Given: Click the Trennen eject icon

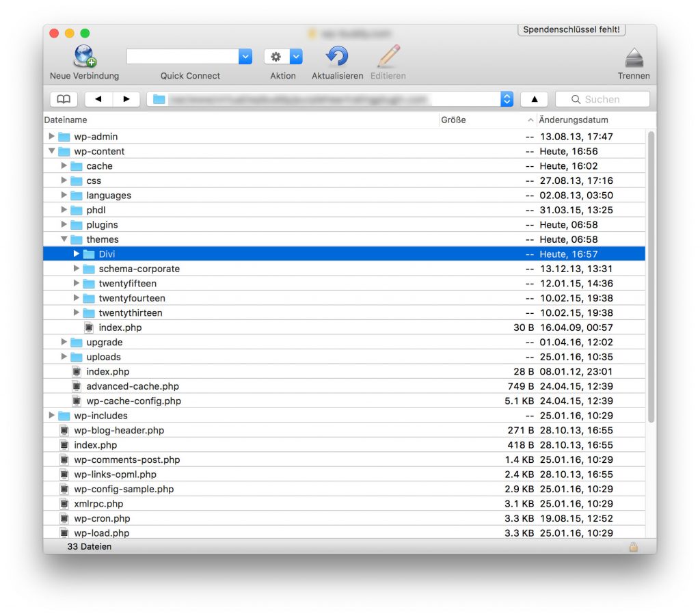Looking at the screenshot, I should click(634, 57).
